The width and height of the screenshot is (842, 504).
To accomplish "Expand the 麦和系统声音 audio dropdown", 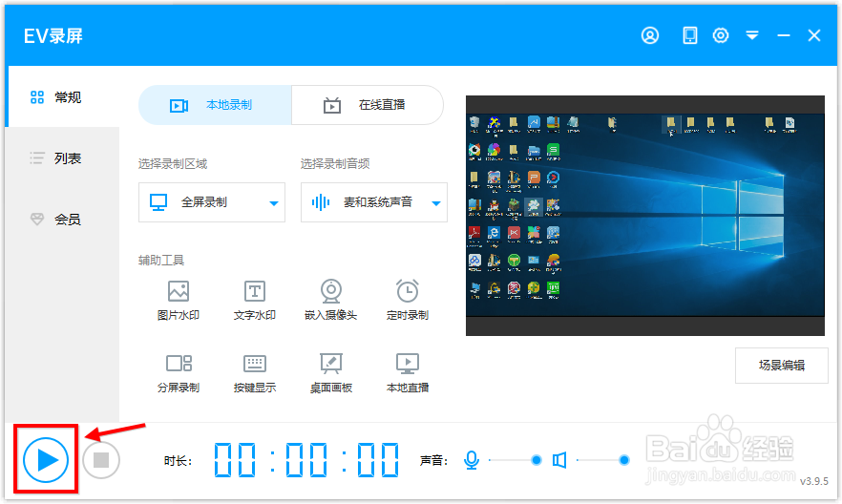I will point(374,202).
